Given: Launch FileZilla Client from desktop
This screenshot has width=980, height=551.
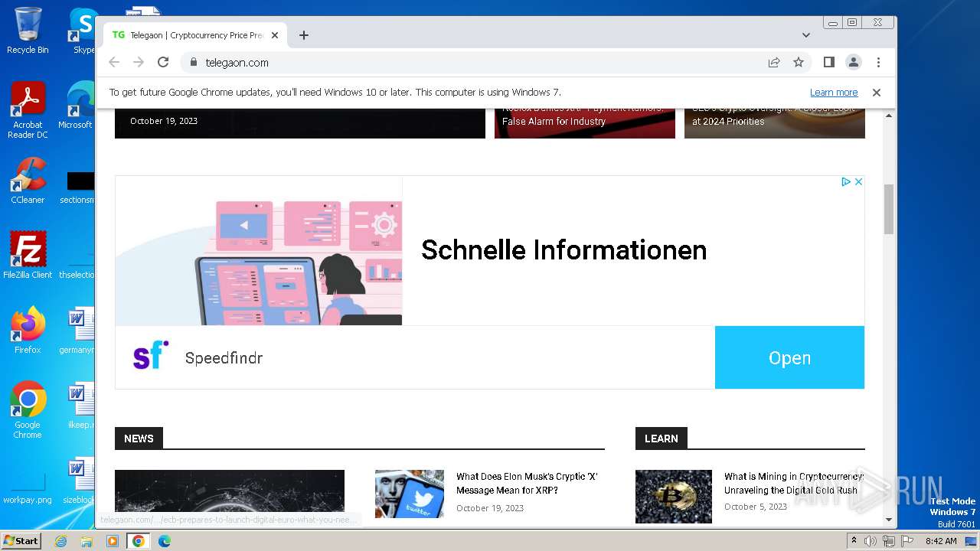Looking at the screenshot, I should click(x=28, y=256).
